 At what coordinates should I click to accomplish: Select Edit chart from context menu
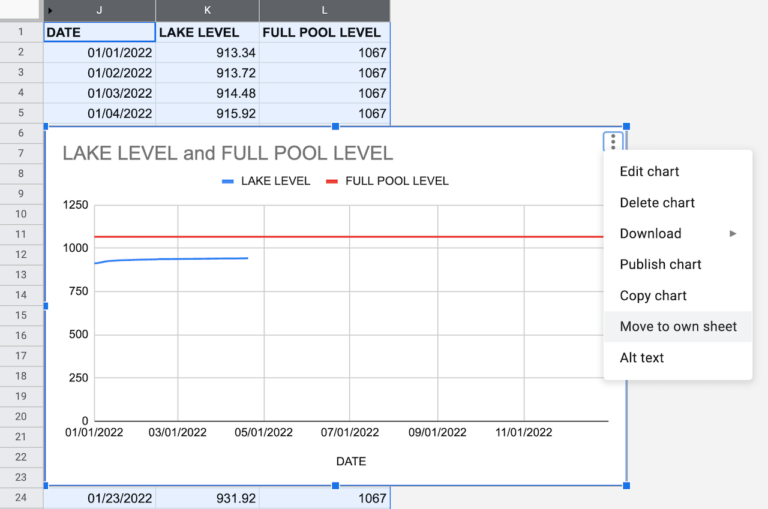(x=649, y=172)
